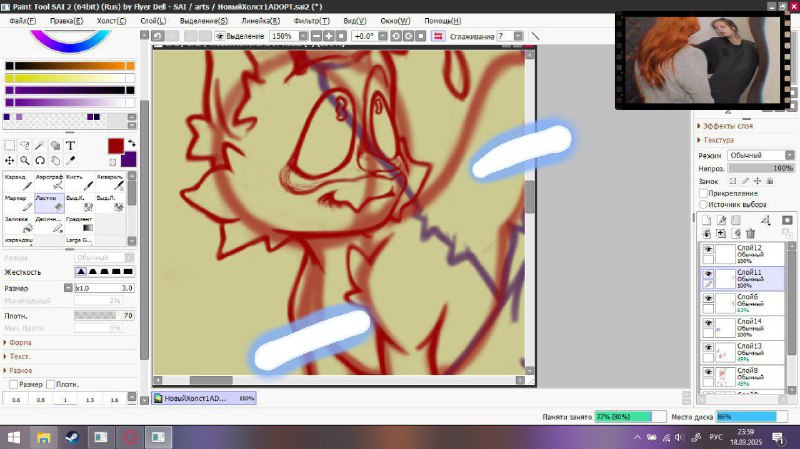Choose the Аэрограф airbrush tool

pyautogui.click(x=49, y=182)
